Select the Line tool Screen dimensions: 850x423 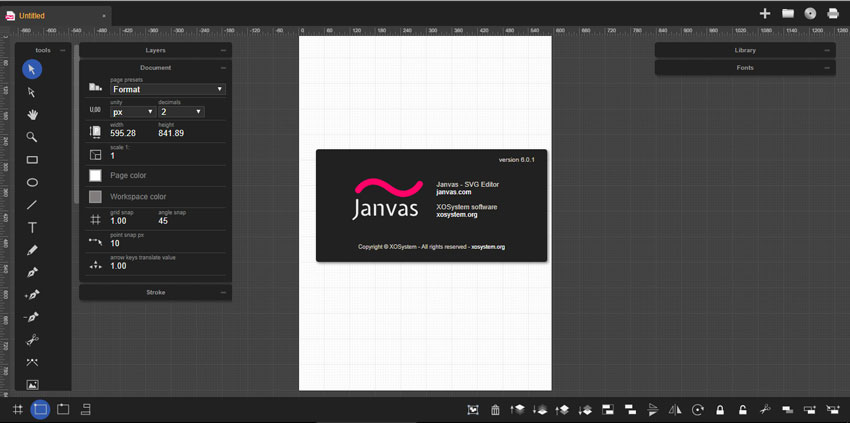(32, 205)
